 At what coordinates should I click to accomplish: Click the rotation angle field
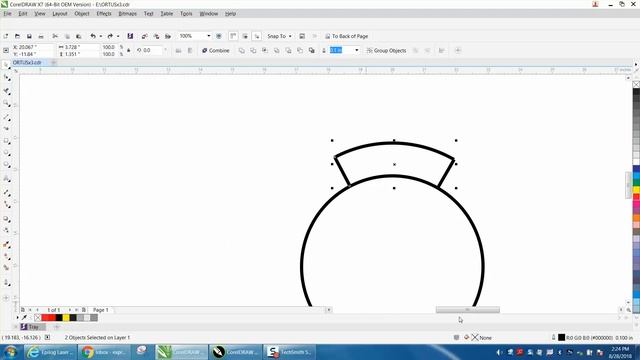(152, 50)
